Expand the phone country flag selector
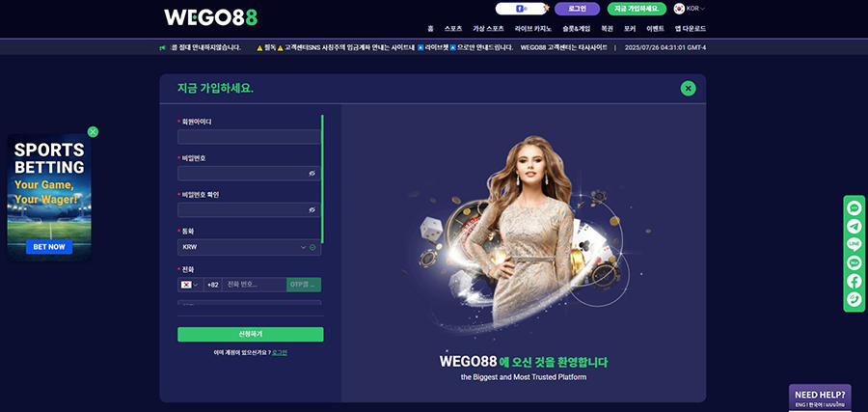The height and width of the screenshot is (412, 868). (189, 285)
